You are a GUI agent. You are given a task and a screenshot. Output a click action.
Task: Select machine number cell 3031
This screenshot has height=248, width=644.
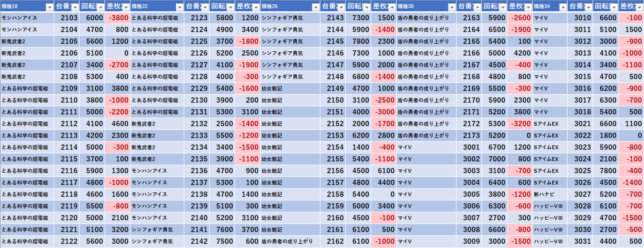(580, 241)
